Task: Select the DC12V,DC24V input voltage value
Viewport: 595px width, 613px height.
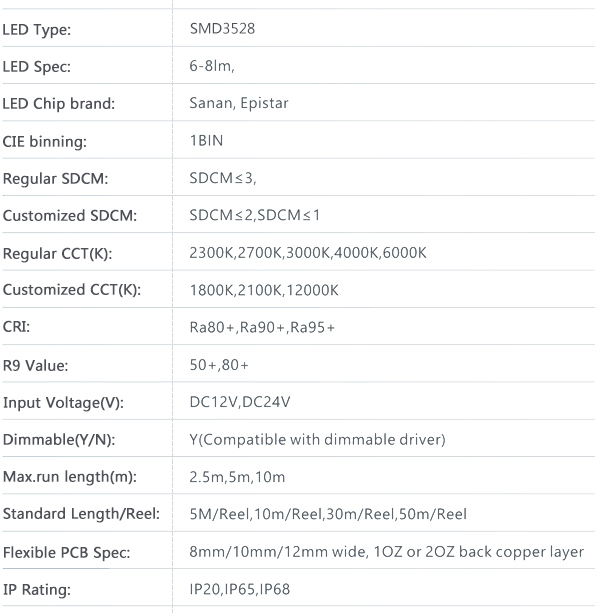Action: point(240,402)
